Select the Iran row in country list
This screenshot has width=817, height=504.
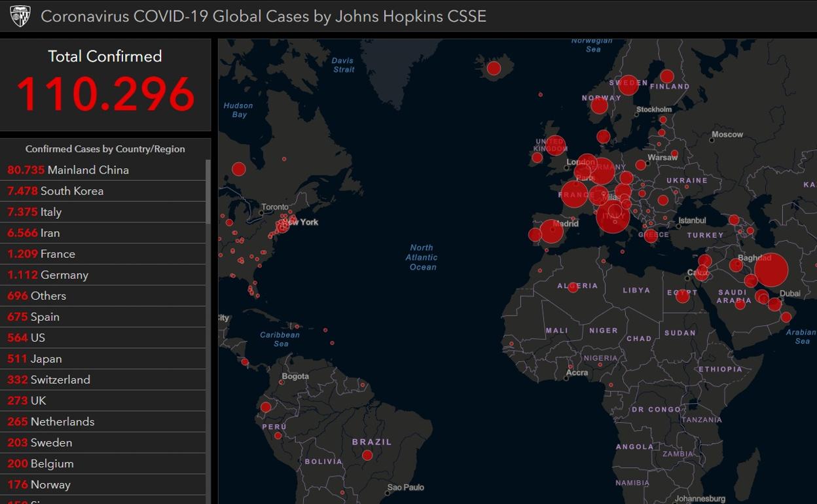(103, 233)
